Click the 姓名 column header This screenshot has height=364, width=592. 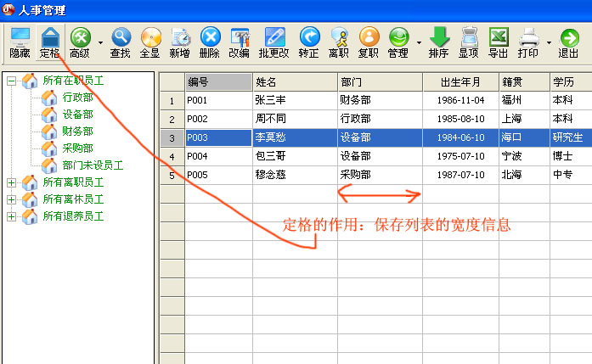295,81
